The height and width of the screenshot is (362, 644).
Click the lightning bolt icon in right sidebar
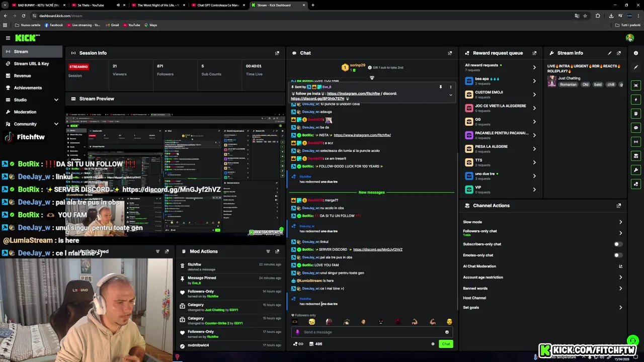[x=636, y=100]
